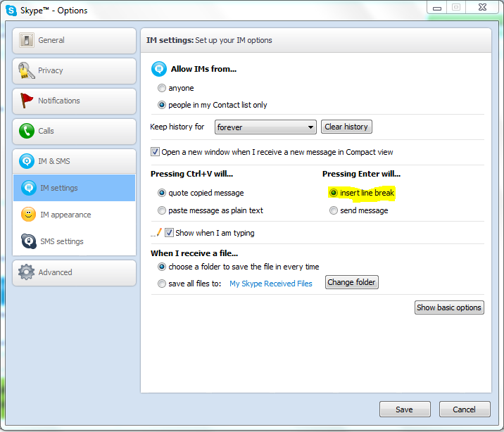
Task: Click the Clear history button
Action: [346, 127]
